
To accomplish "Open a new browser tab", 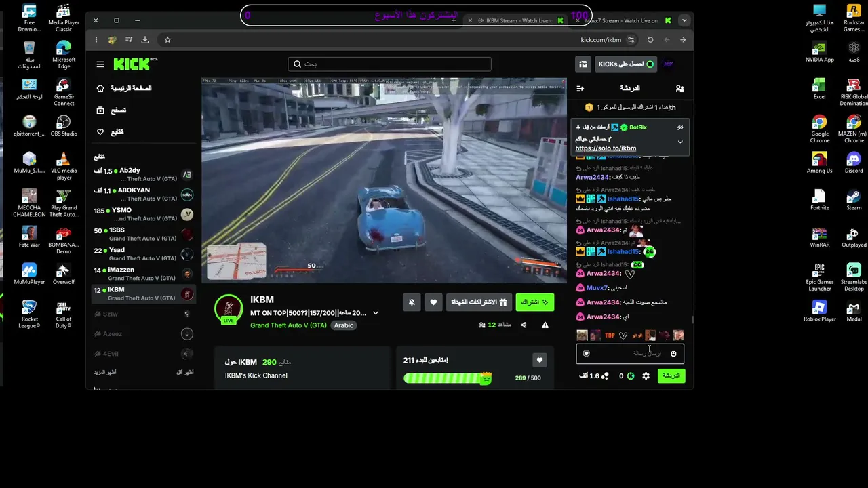I will (x=454, y=20).
